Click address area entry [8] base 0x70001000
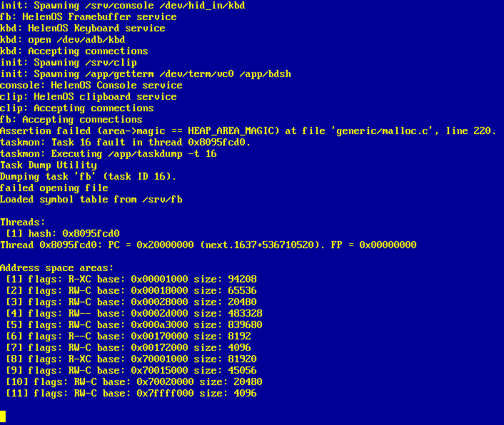The image size is (504, 425). point(131,359)
